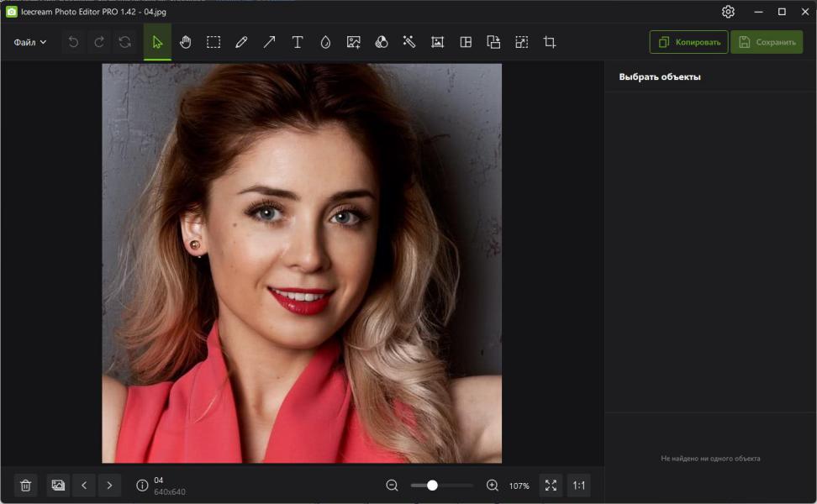Image resolution: width=817 pixels, height=504 pixels.
Task: Open the color filters tool
Action: point(382,42)
